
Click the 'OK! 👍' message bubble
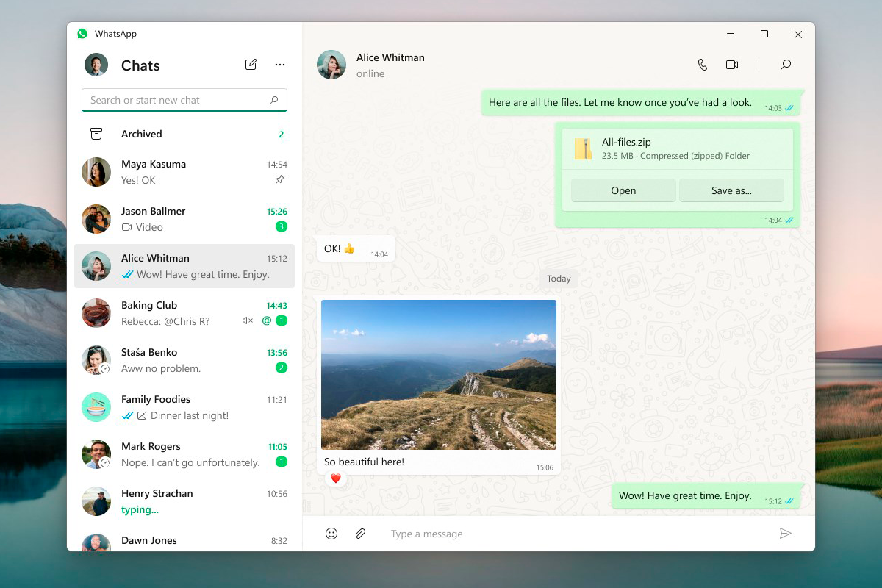pyautogui.click(x=356, y=249)
